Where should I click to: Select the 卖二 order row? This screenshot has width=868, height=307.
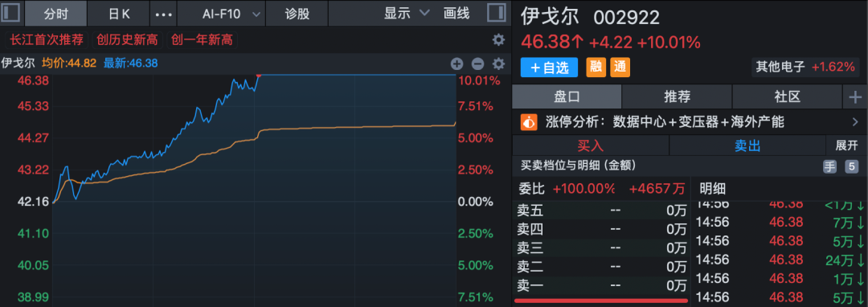[602, 267]
